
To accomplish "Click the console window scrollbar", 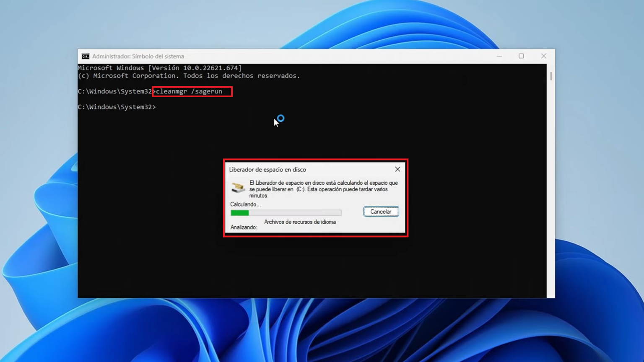I will click(x=550, y=76).
